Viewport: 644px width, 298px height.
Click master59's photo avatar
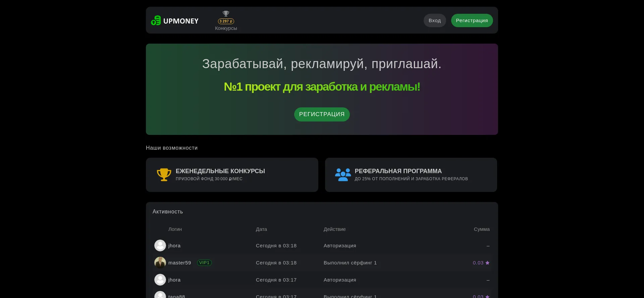(x=160, y=263)
